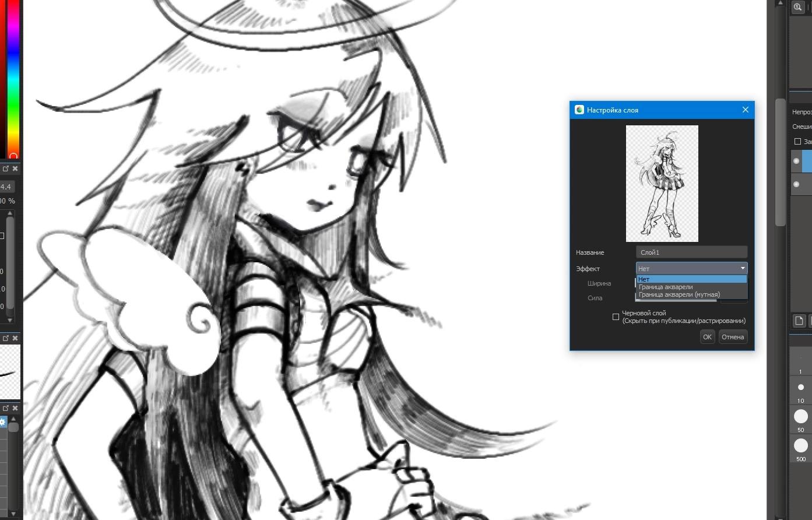This screenshot has height=520, width=812.
Task: Toggle visibility of the highlighted layer
Action: 796,161
